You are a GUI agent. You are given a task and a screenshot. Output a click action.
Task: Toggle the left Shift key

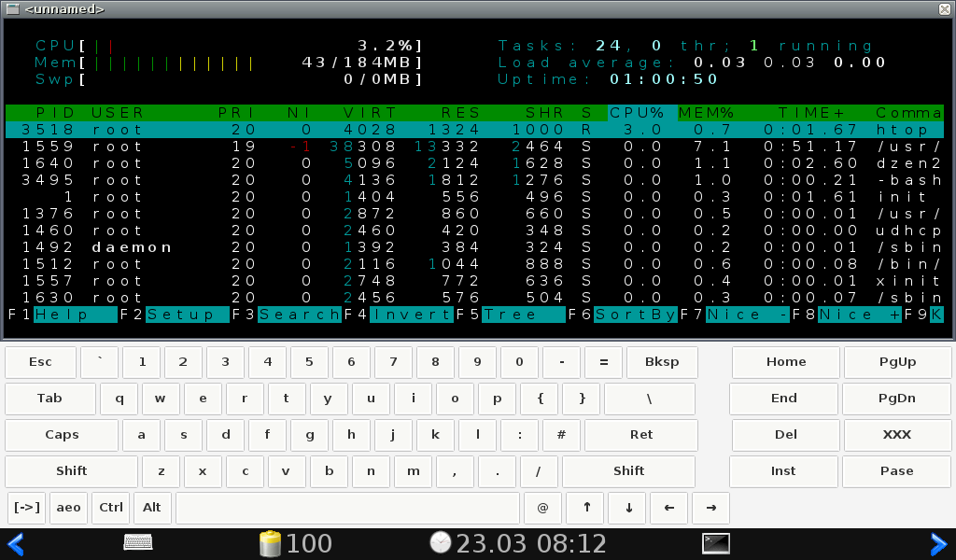pos(71,471)
